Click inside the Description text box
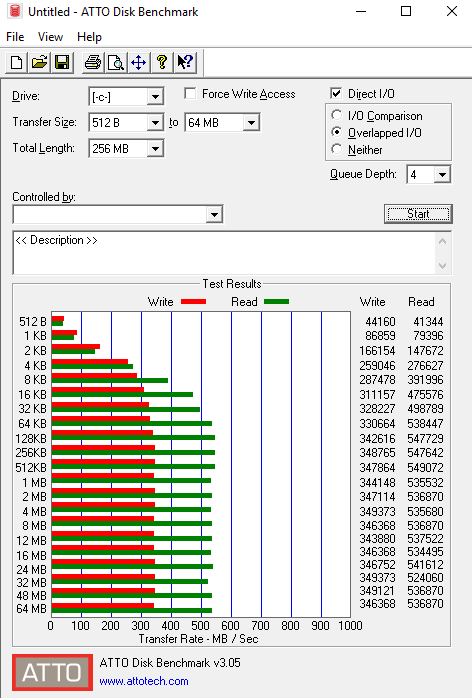Screen dimensions: 472x698 225,253
